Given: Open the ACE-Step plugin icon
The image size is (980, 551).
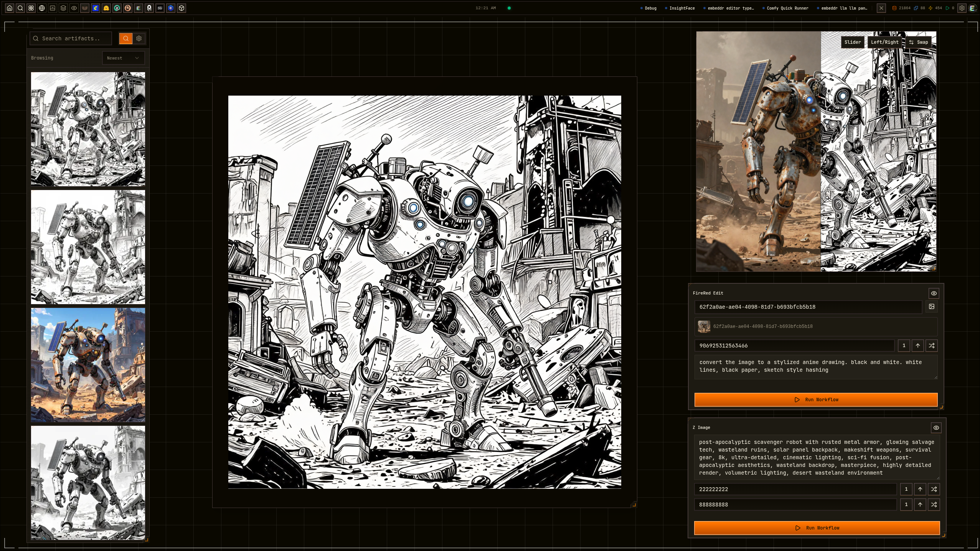Looking at the screenshot, I should [160, 8].
